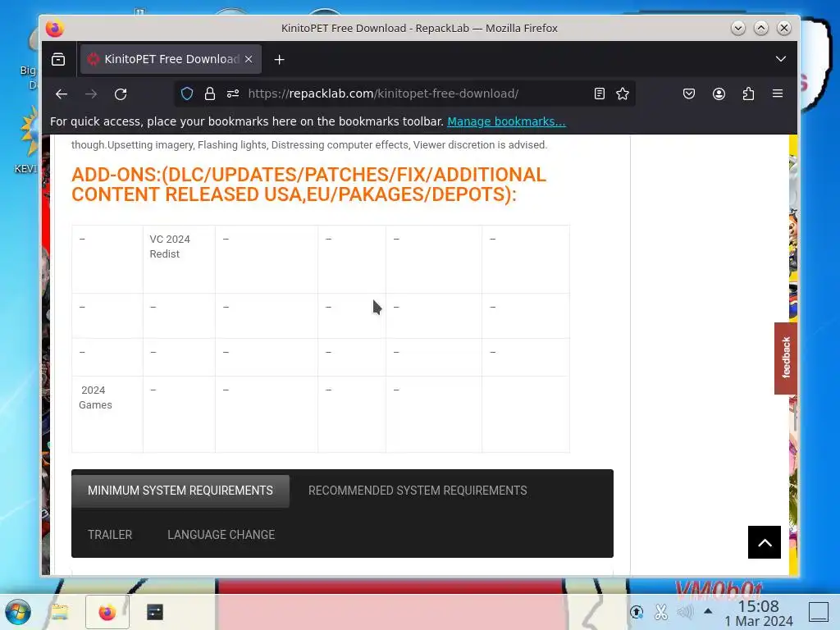The width and height of the screenshot is (840, 630).
Task: Open the TRAILER tab
Action: click(110, 535)
